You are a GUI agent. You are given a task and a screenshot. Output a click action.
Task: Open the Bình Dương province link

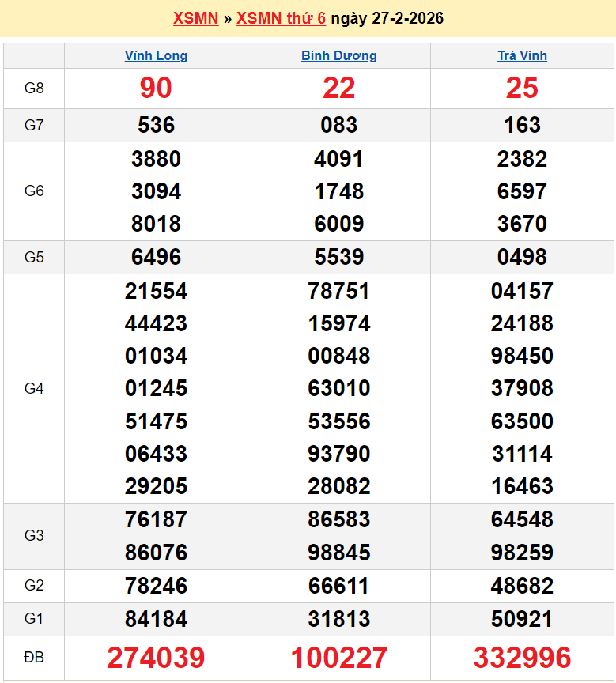click(338, 56)
